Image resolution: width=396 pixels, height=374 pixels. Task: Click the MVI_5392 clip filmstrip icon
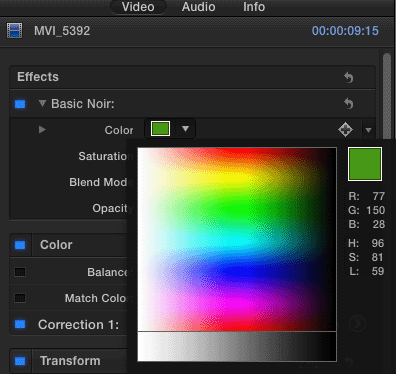[x=15, y=31]
